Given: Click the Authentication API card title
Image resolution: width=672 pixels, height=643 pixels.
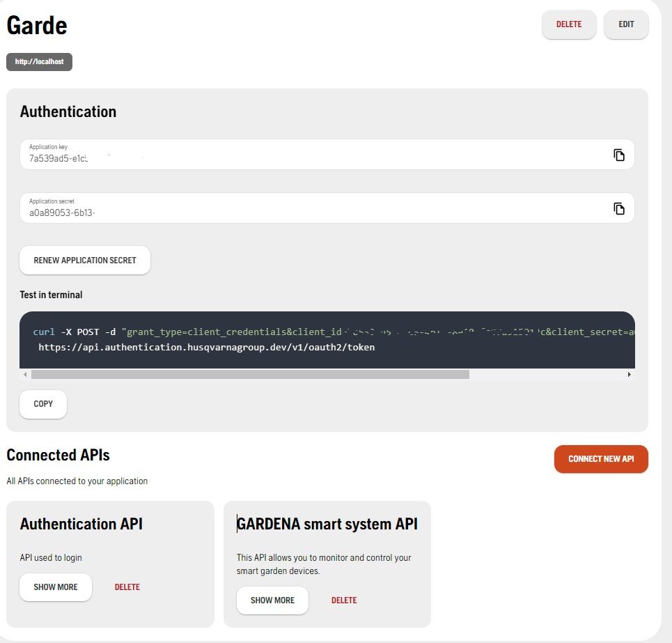Looking at the screenshot, I should coord(81,524).
